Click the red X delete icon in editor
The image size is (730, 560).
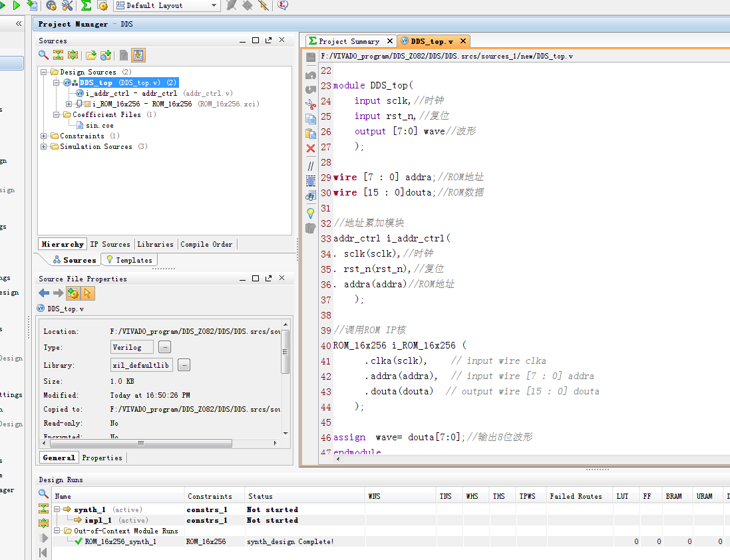pyautogui.click(x=311, y=148)
